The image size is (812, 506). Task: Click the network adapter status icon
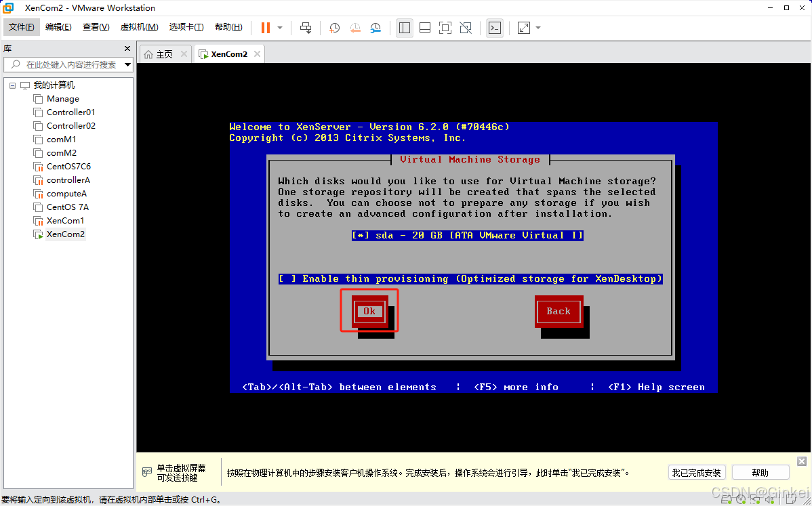click(755, 500)
